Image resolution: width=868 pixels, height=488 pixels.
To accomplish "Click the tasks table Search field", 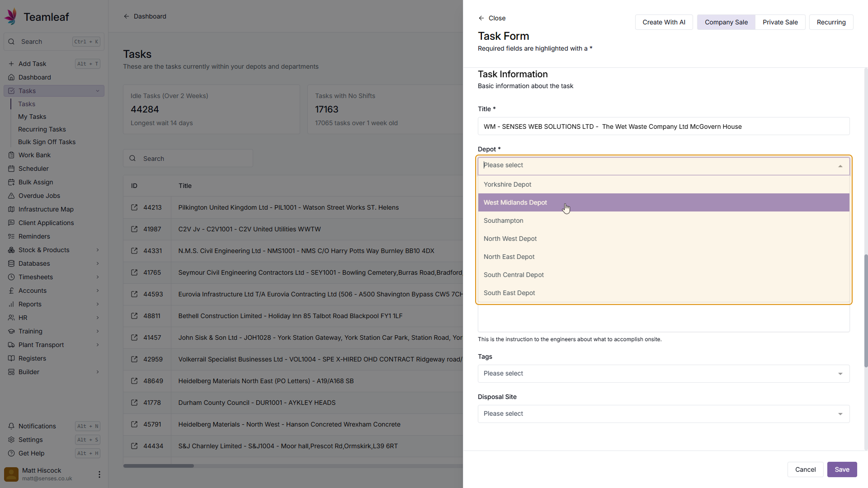I will click(x=188, y=159).
